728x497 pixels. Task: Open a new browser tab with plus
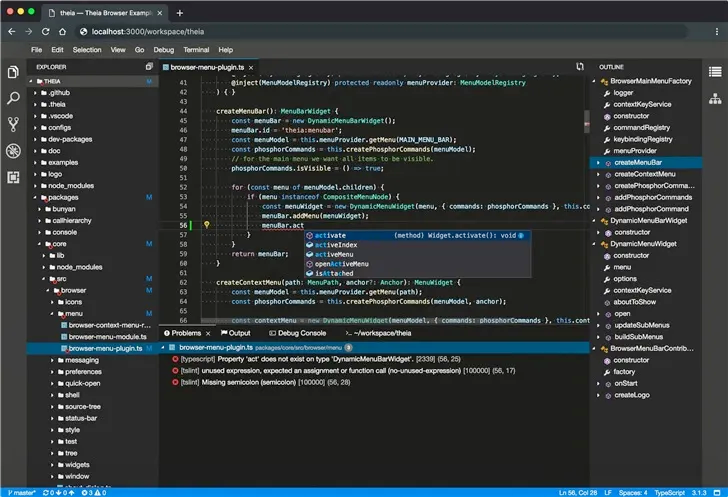pos(180,13)
